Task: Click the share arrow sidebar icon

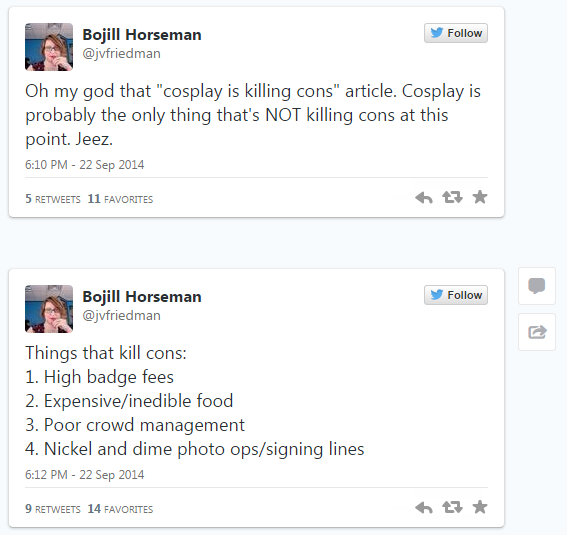Action: [x=537, y=332]
